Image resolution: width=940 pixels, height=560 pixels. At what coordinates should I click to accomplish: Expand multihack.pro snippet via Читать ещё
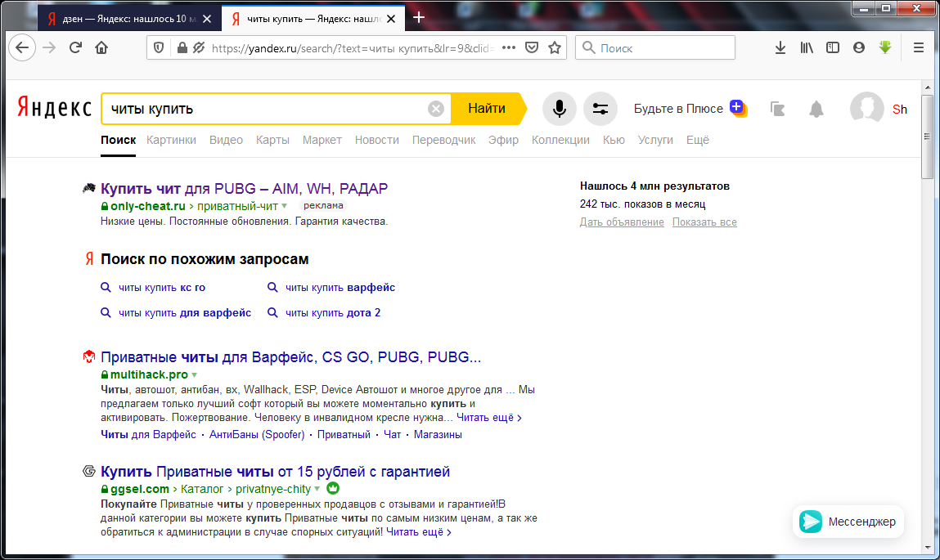tap(488, 418)
